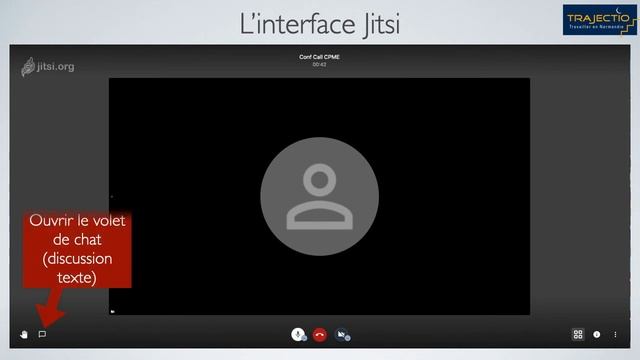This screenshot has height=360, width=640.
Task: Switch to tile view layout
Action: (578, 335)
